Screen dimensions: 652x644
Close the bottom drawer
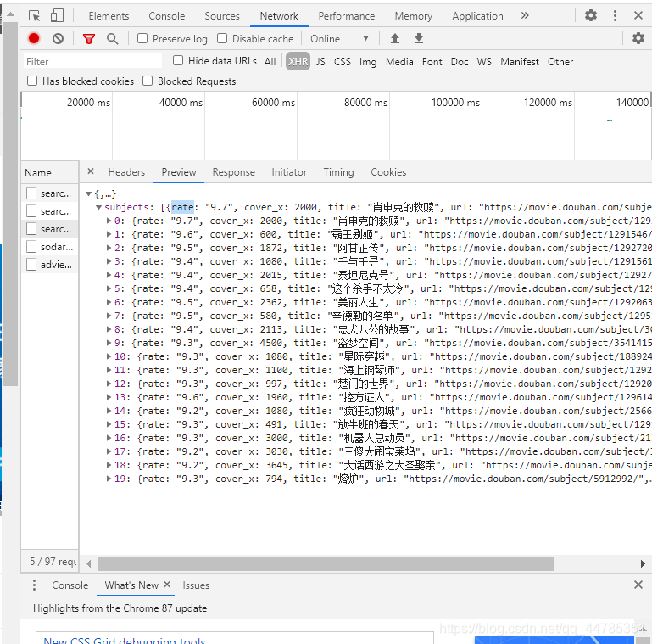coord(638,585)
